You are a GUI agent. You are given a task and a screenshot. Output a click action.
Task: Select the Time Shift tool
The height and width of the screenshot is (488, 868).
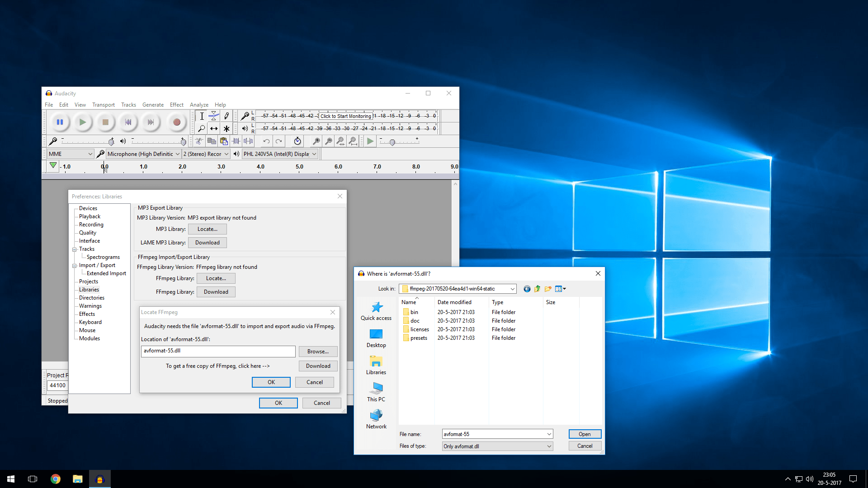pos(214,129)
